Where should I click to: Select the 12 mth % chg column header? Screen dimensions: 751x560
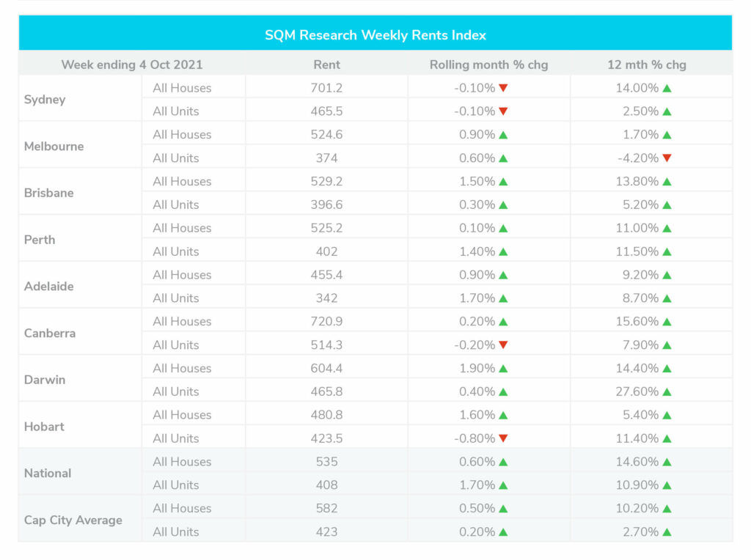pyautogui.click(x=647, y=65)
